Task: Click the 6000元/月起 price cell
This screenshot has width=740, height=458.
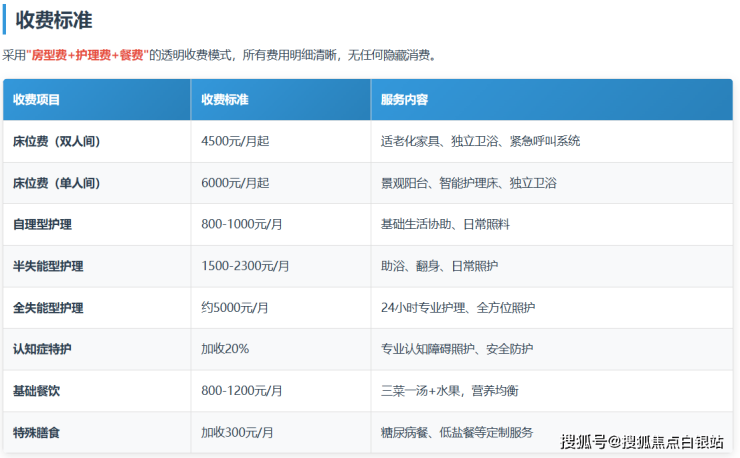Action: pos(235,184)
